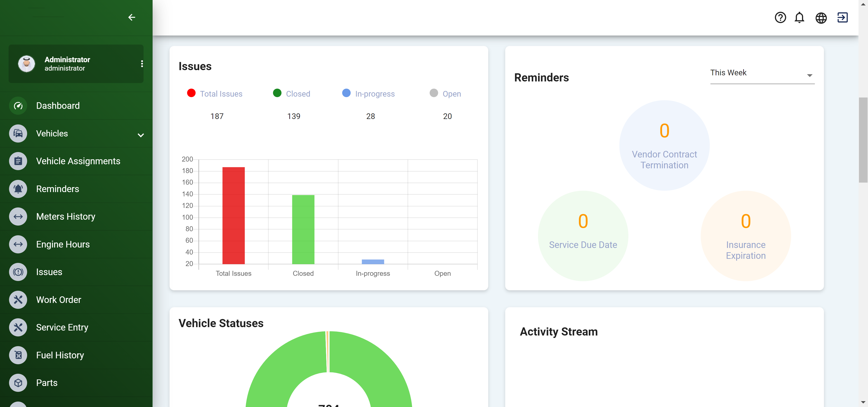Open Insurance Expiration reminder circle
Viewport: 868px width, 407px height.
tap(746, 236)
